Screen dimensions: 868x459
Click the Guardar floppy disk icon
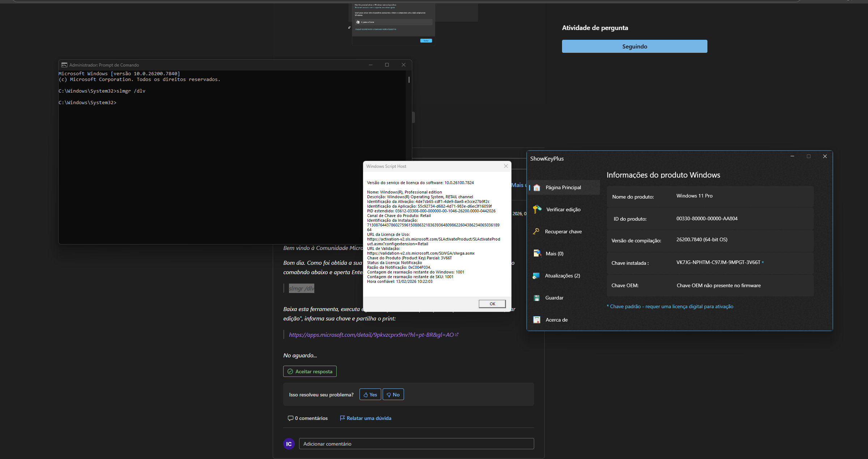pyautogui.click(x=537, y=298)
